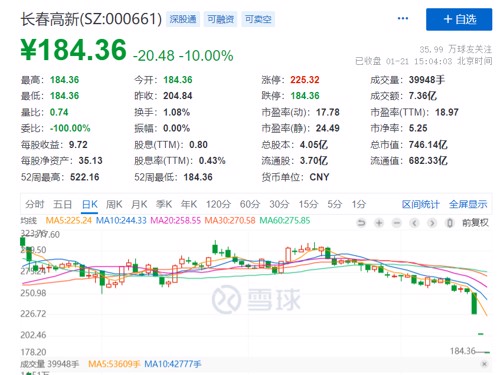Click the volume MA5:53609手 label
500x375 pixels.
coord(114,364)
